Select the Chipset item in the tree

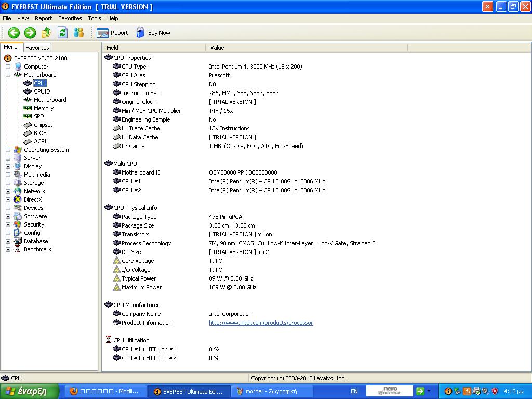(x=43, y=125)
